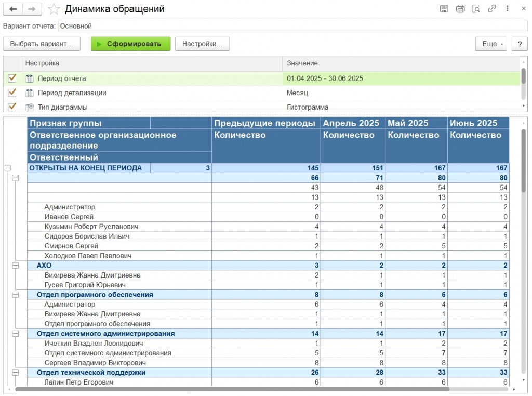Collapse the ОТКРЫТЫ НА КОНЕЦ ПЕРИОДА group
Viewport: 532px width, 396px height.
click(8, 168)
